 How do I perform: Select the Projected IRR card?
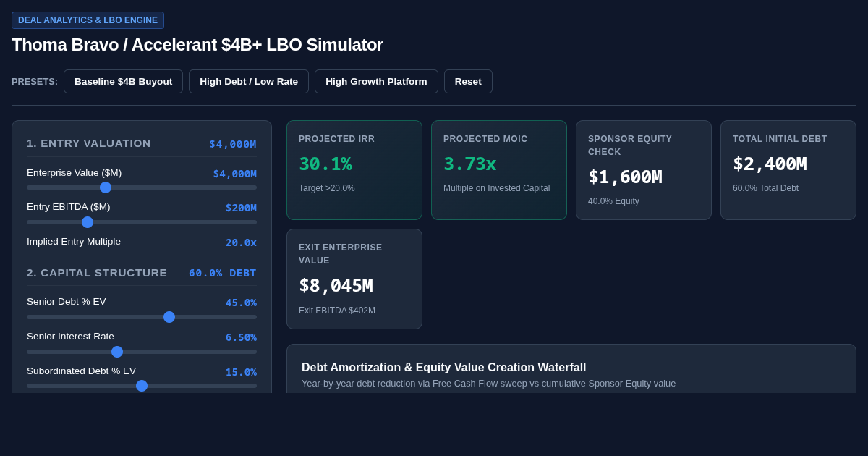pos(354,170)
